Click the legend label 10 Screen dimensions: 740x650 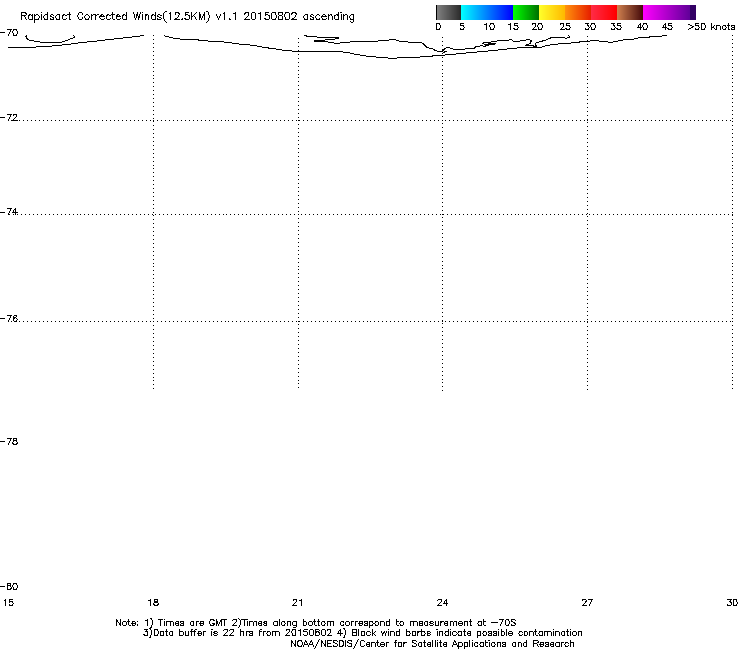click(x=489, y=27)
